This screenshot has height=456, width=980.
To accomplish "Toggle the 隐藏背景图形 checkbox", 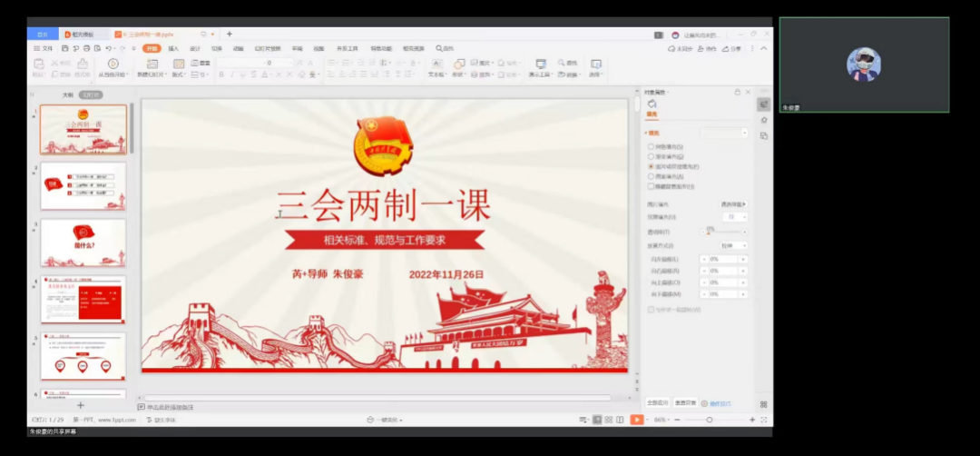I will click(x=651, y=186).
